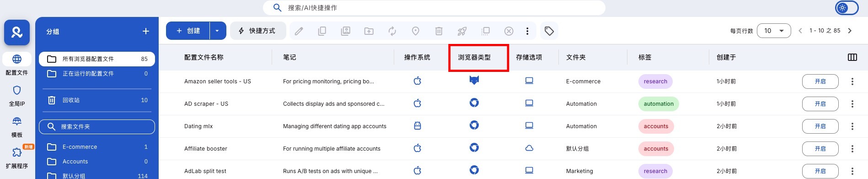The height and width of the screenshot is (179, 868).
Task: Click the refresh arrows toolbar icon
Action: pyautogui.click(x=392, y=31)
